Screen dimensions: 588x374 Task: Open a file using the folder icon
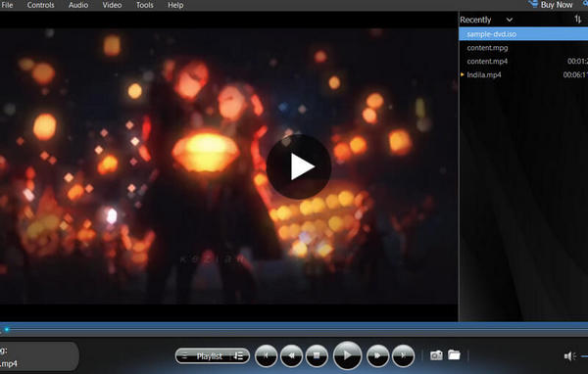454,354
